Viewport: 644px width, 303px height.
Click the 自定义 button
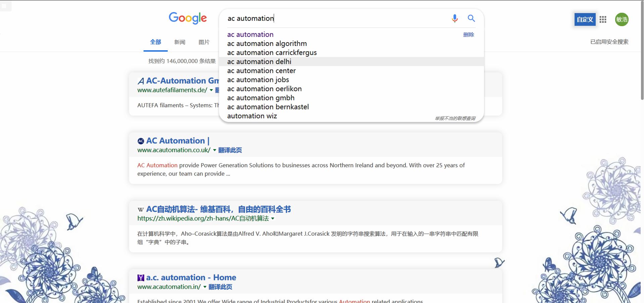(x=585, y=19)
